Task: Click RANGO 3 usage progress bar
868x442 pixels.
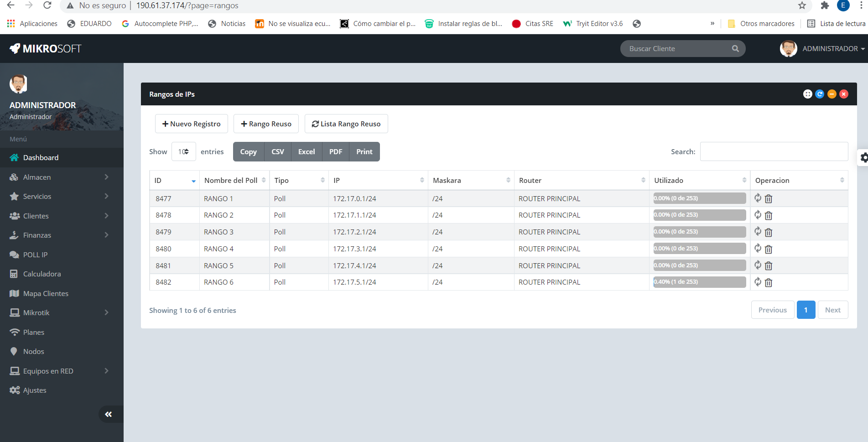Action: [700, 232]
